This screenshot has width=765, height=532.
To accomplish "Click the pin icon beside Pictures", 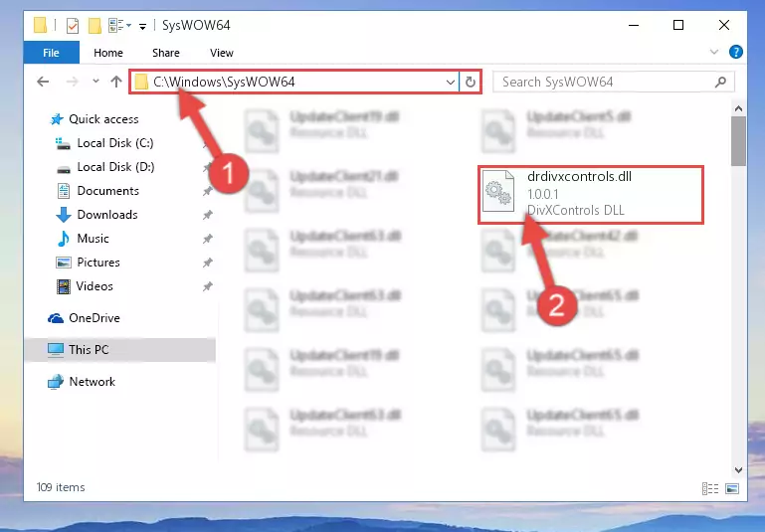I will coord(207,263).
